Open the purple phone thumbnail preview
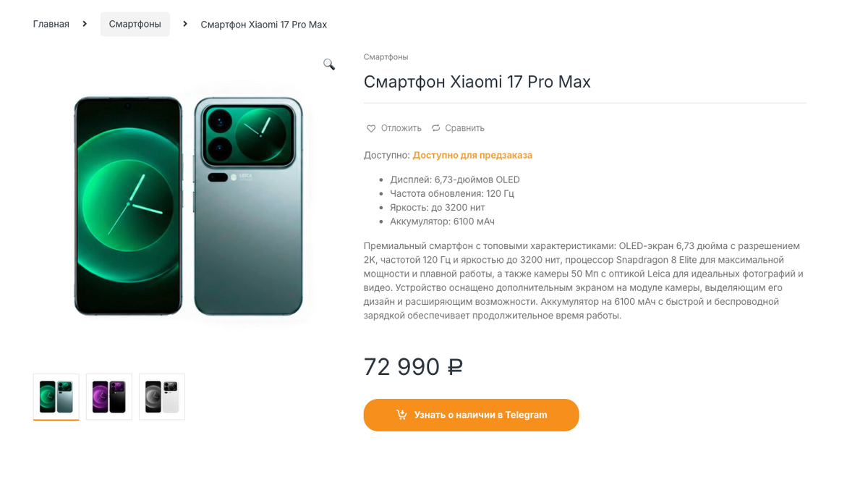868x485 pixels. (109, 396)
